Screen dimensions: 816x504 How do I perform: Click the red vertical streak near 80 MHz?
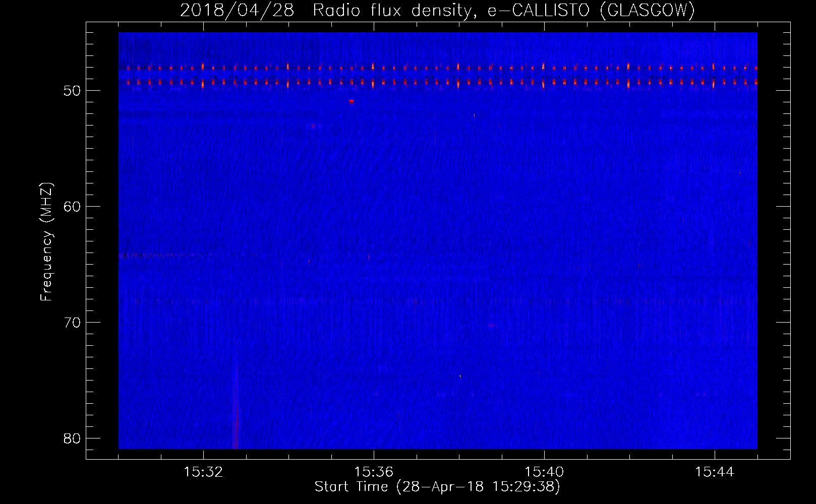coord(236,406)
